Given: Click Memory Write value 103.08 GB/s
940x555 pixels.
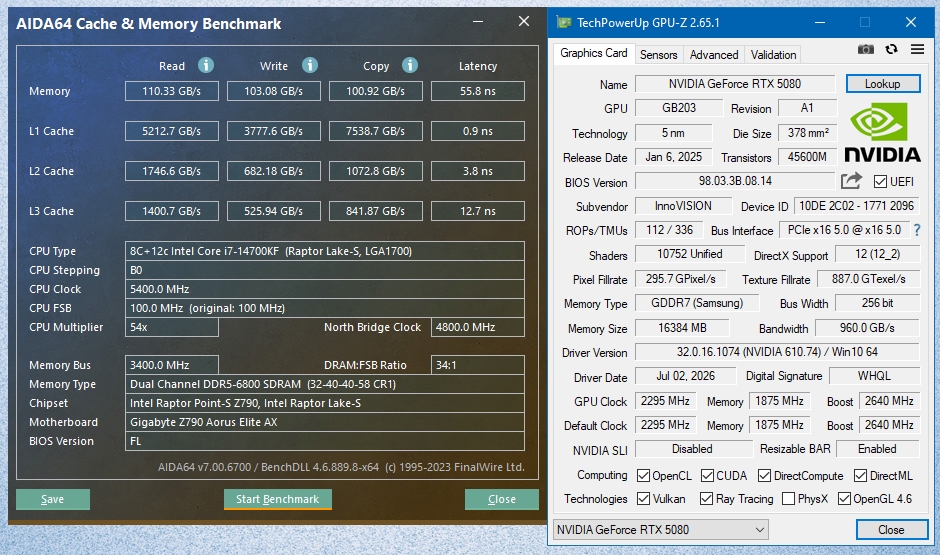Looking at the screenshot, I should (x=273, y=91).
